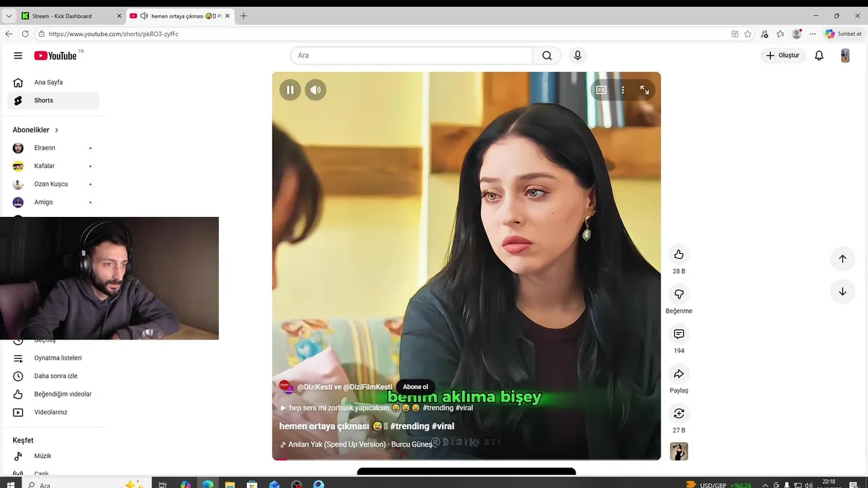
Task: Start voice search with the microphone
Action: (x=578, y=56)
